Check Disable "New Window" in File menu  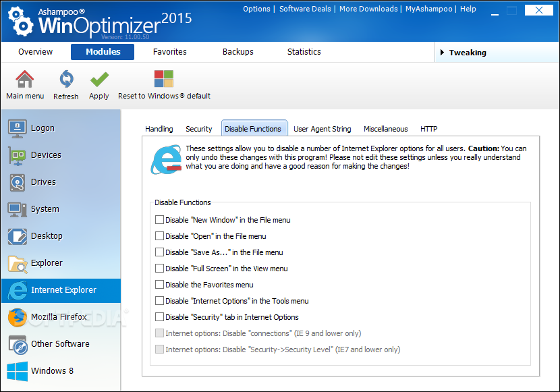coord(160,219)
